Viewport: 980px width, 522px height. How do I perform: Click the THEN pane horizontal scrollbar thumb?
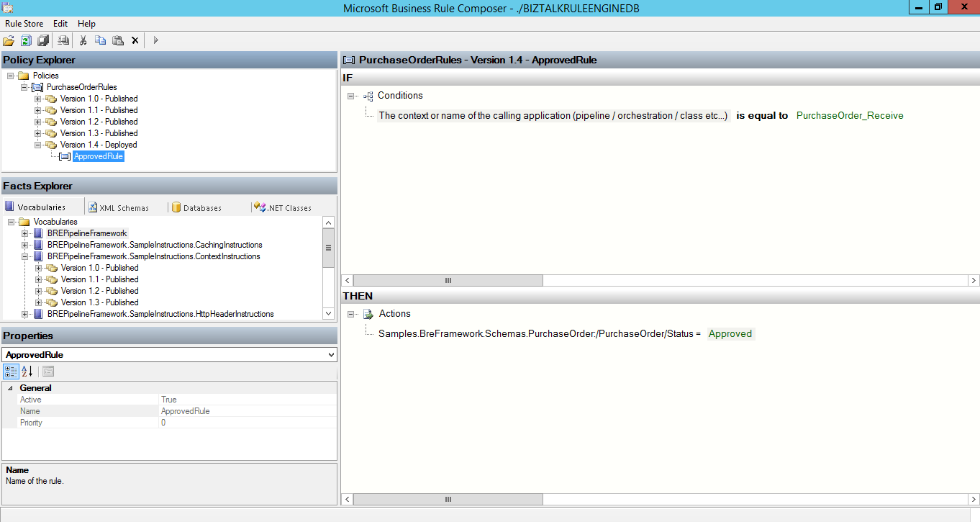click(448, 499)
